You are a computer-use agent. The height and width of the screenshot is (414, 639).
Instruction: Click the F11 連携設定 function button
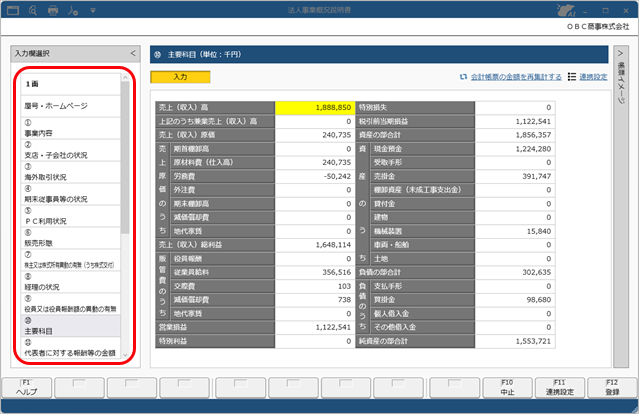click(560, 388)
